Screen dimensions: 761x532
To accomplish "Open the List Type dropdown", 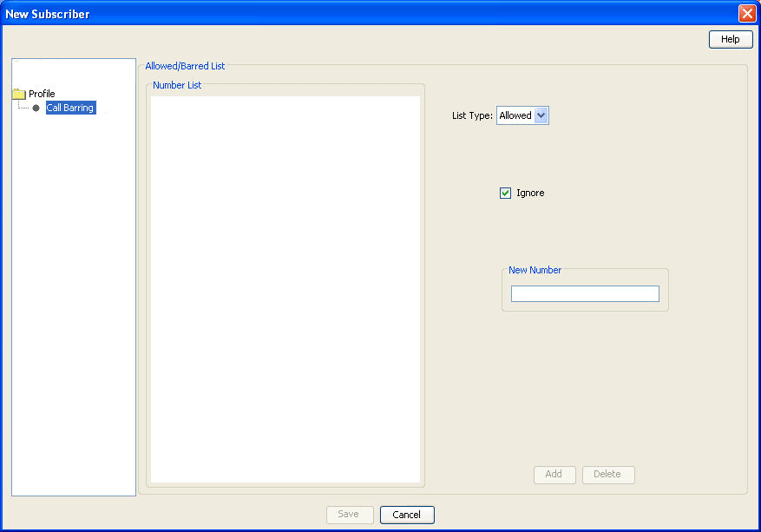I will [522, 115].
